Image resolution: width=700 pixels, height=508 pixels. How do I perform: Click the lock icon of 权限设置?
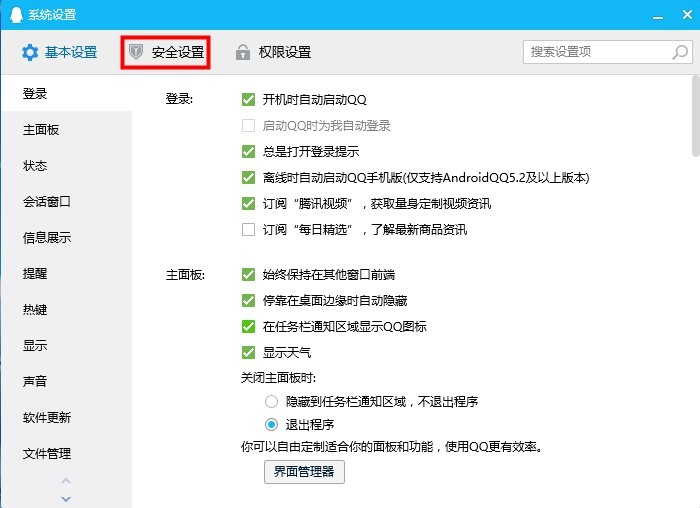243,52
